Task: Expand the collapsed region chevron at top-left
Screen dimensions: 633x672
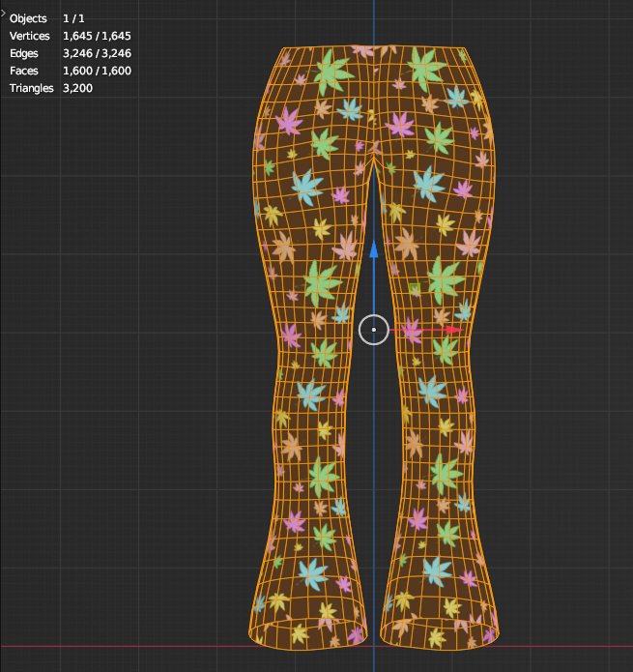Action: coord(3,14)
